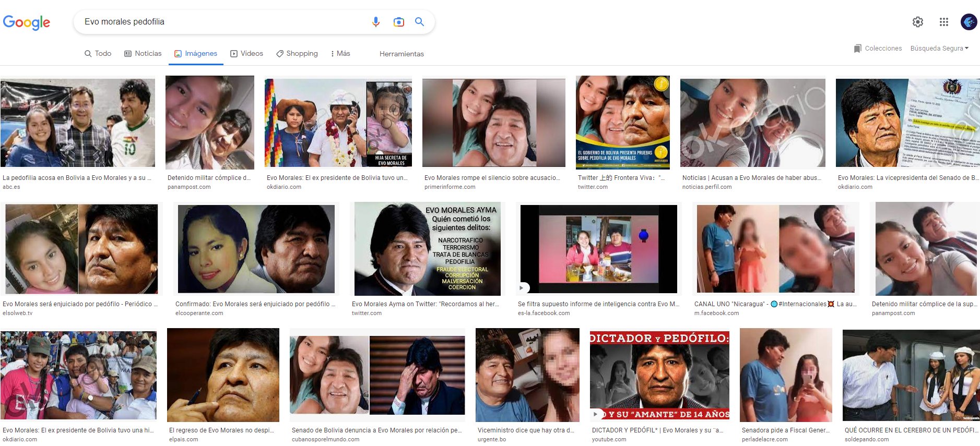The width and height of the screenshot is (980, 446).
Task: Open the Colecciones bookmark icon
Action: click(x=857, y=49)
